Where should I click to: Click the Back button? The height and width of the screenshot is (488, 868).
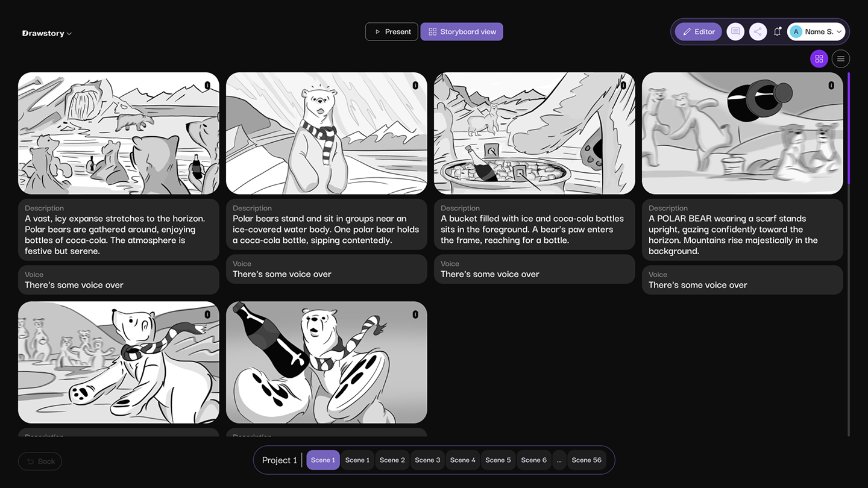tap(40, 461)
